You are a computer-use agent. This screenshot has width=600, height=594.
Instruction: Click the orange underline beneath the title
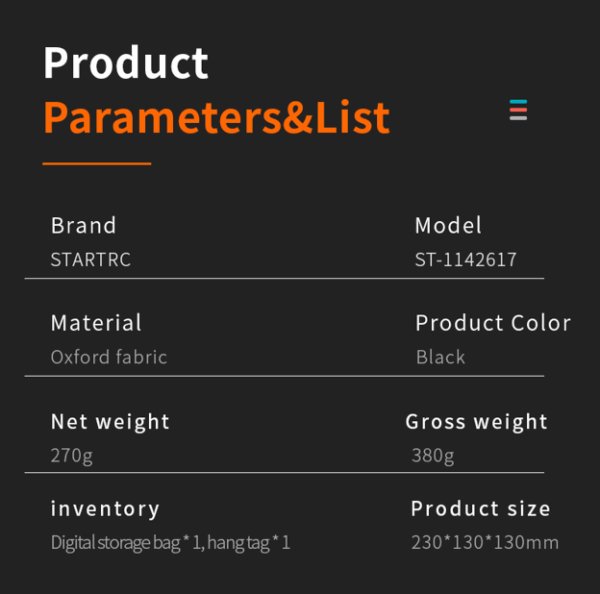97,163
